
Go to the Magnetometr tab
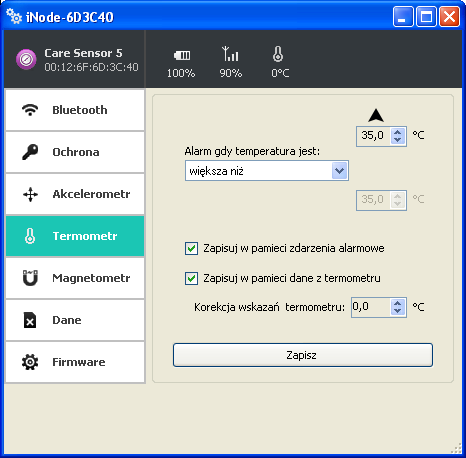[x=75, y=278]
